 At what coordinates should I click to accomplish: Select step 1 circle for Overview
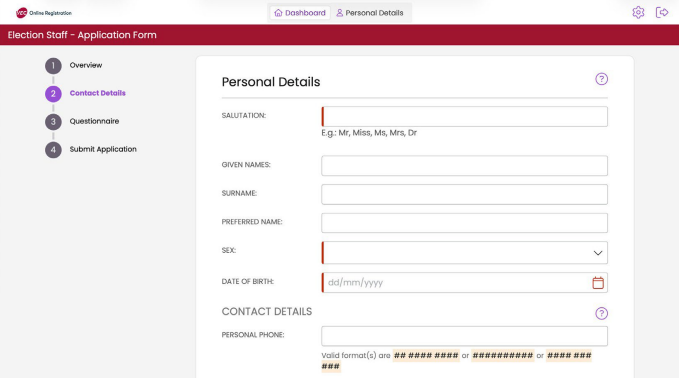53,66
